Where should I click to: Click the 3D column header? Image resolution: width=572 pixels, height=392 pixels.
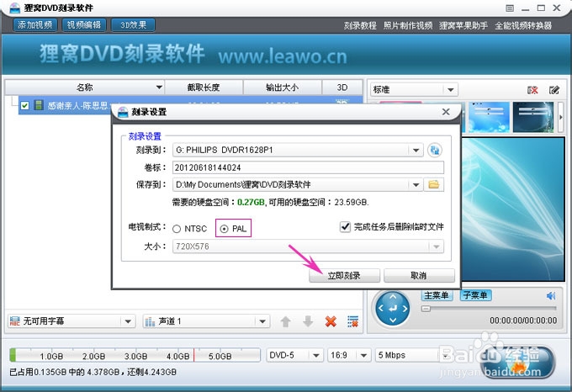pyautogui.click(x=342, y=87)
